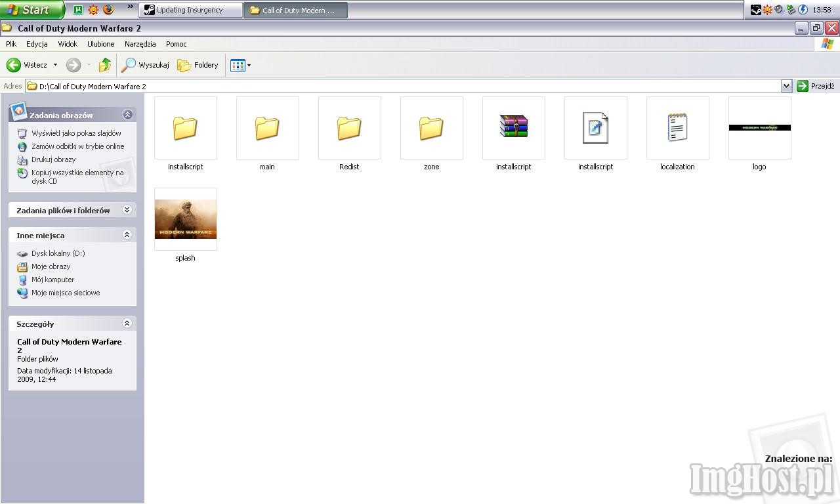Open Wyszukaj search in toolbar
Viewport: 840px width, 504px height.
click(145, 65)
